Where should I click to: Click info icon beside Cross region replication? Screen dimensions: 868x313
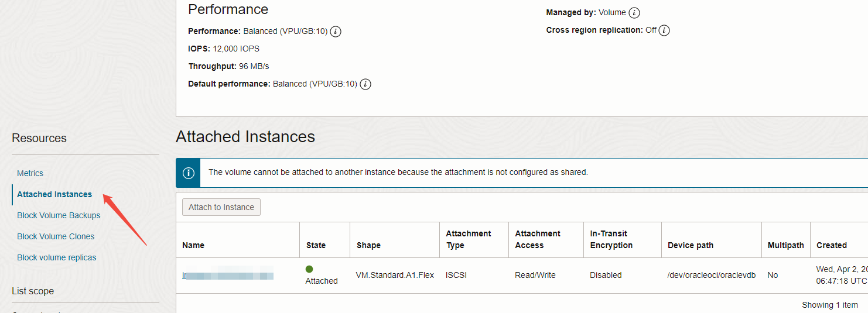click(x=664, y=30)
